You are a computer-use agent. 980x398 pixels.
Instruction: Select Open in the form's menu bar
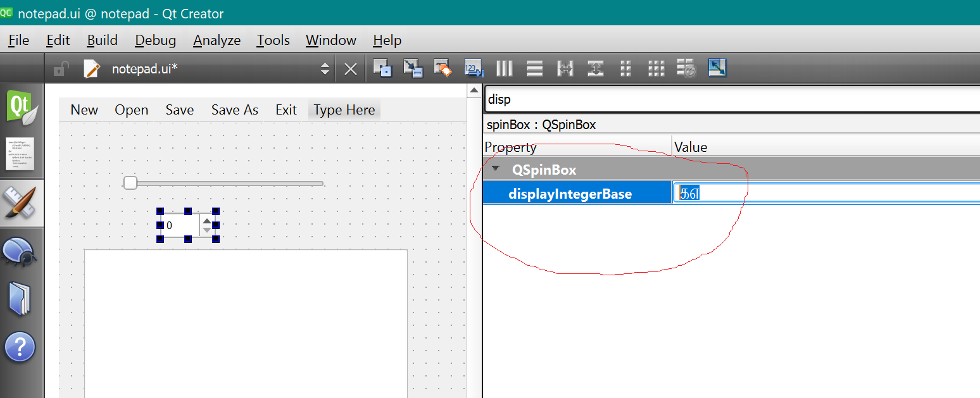click(132, 109)
